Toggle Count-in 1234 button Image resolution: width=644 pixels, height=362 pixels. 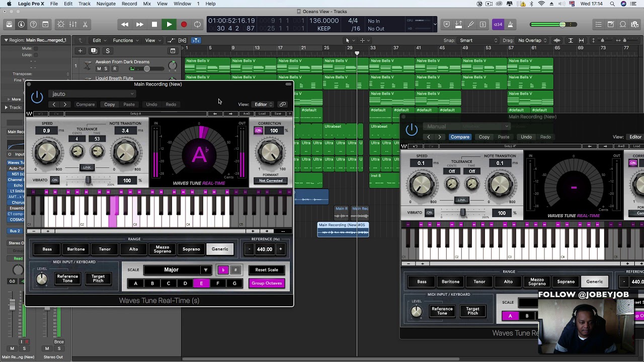click(x=498, y=24)
